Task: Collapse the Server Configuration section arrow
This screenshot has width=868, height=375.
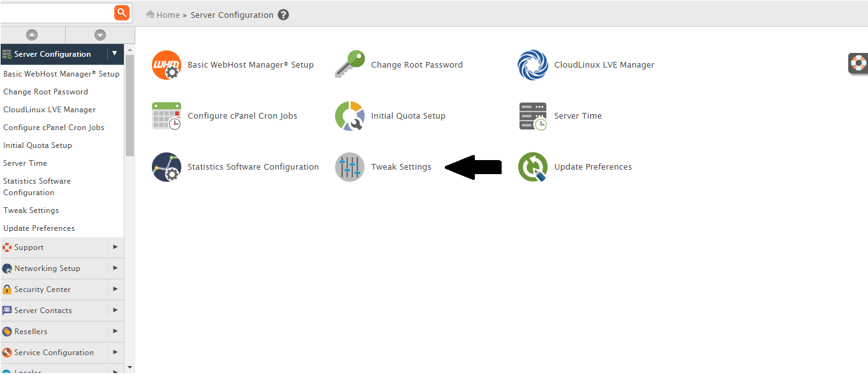Action: tap(115, 54)
